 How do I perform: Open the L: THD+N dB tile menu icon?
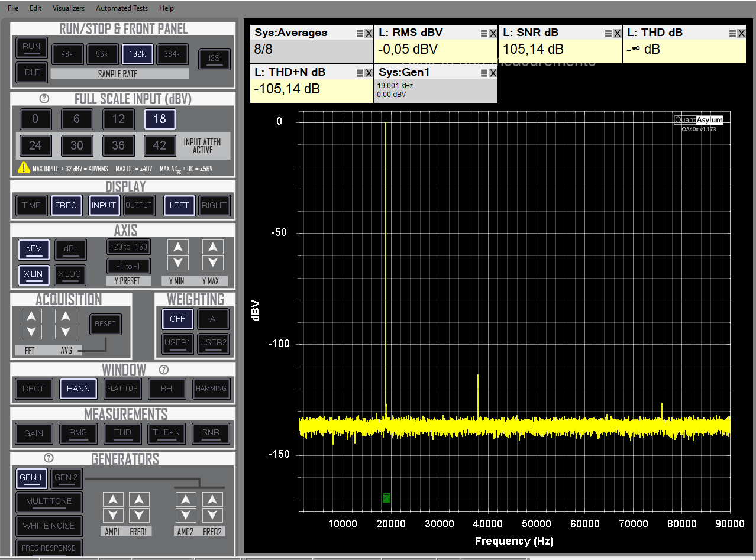[x=360, y=73]
